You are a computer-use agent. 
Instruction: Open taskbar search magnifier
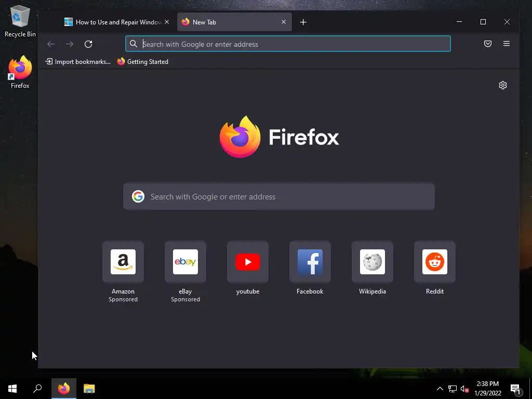tap(37, 389)
